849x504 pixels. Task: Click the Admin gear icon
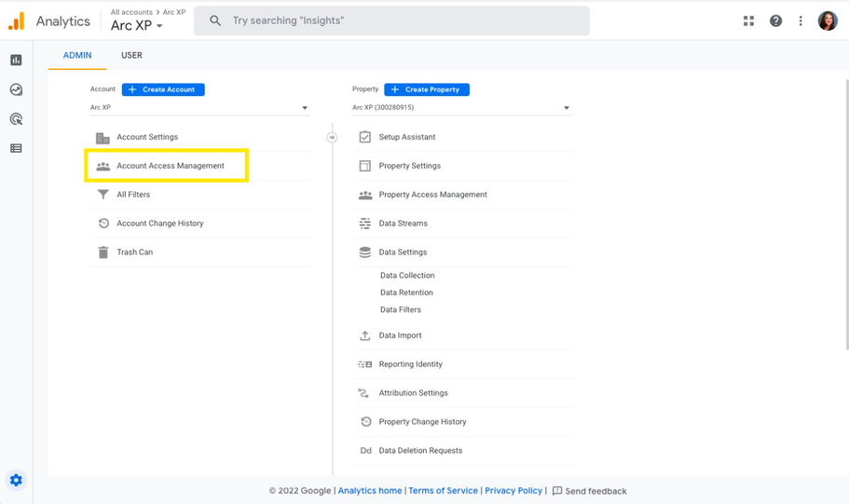[16, 480]
